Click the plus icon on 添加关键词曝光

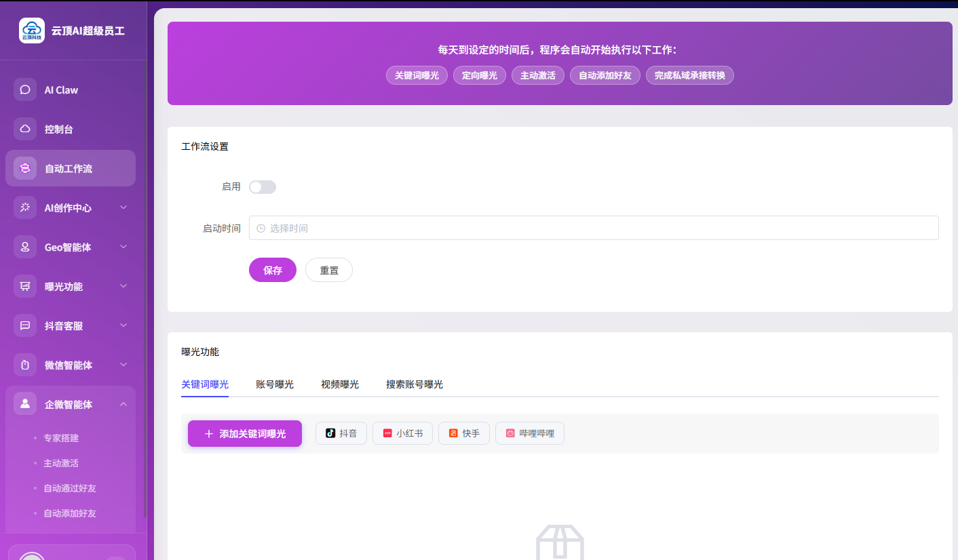209,434
